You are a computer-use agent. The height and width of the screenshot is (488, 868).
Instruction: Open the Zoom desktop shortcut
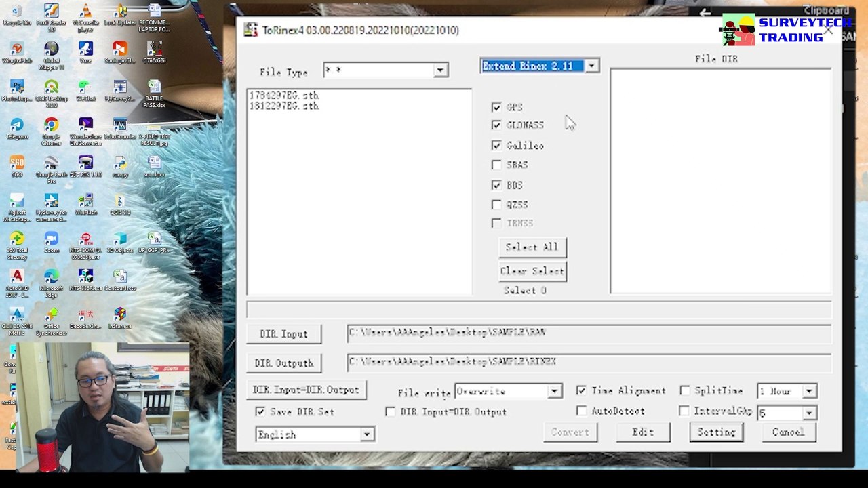pyautogui.click(x=51, y=243)
